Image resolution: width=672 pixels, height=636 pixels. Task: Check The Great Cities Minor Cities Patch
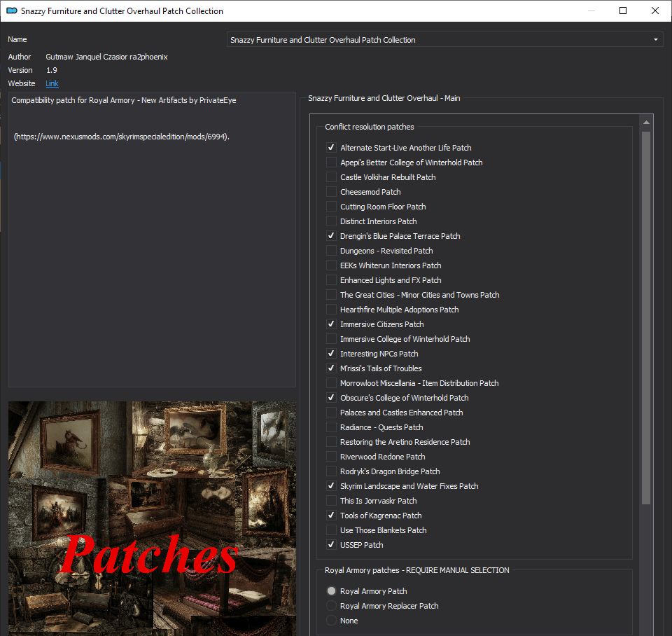[331, 295]
